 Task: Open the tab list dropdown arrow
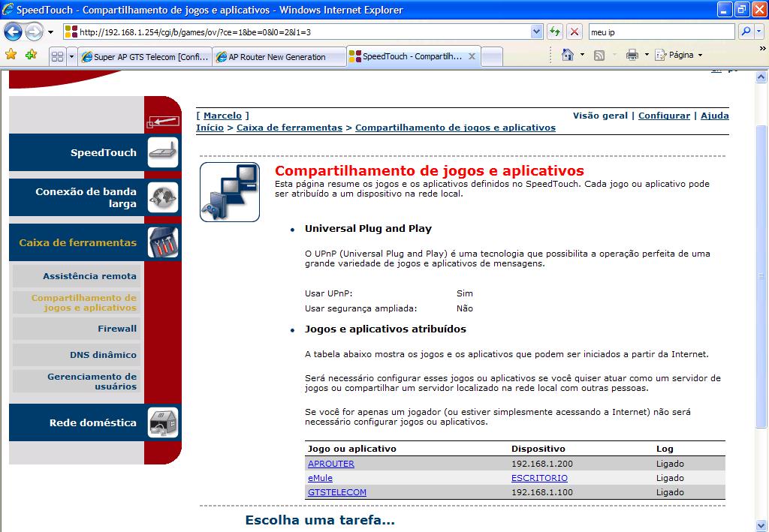click(71, 57)
